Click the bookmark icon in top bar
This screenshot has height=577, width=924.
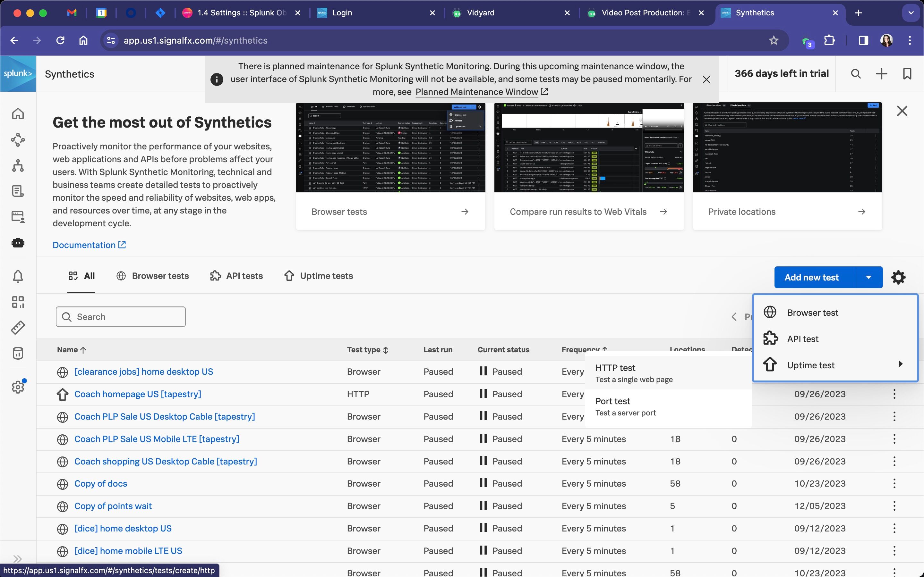[x=907, y=74]
